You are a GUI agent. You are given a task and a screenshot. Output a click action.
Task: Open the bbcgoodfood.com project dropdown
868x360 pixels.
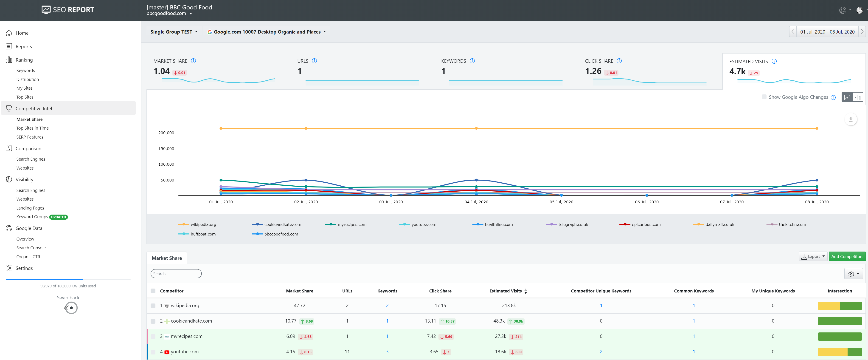(169, 14)
